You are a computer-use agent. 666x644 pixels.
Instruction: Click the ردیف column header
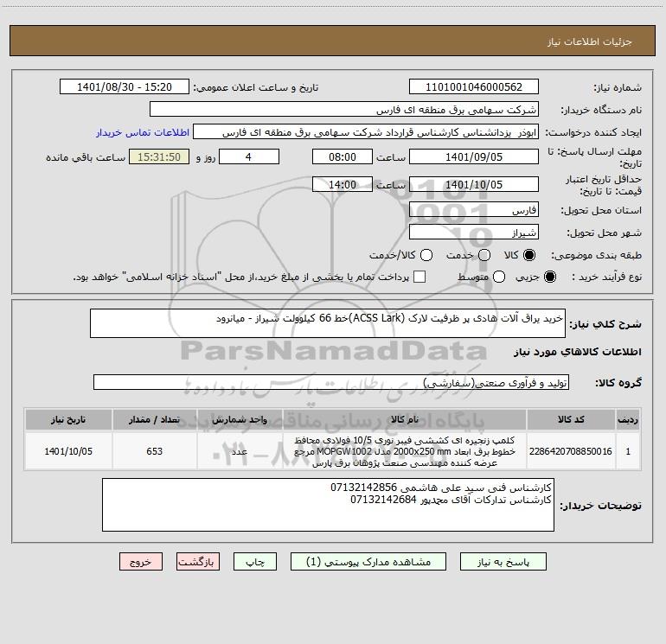point(627,419)
